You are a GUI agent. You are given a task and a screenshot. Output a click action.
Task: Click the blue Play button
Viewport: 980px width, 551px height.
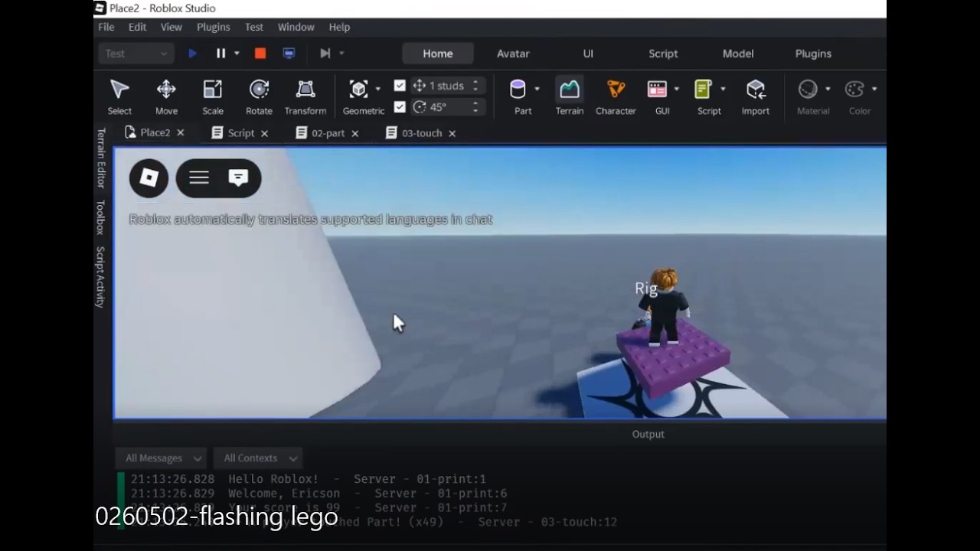(x=192, y=54)
